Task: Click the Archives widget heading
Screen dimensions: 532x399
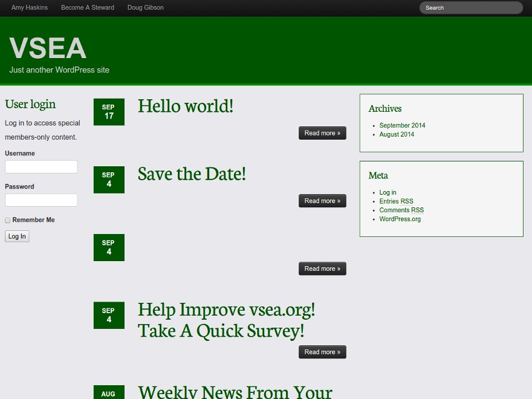Action: click(x=384, y=109)
